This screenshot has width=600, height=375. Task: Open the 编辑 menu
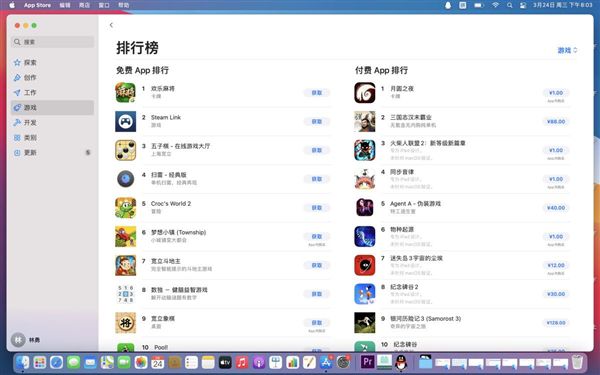click(65, 5)
